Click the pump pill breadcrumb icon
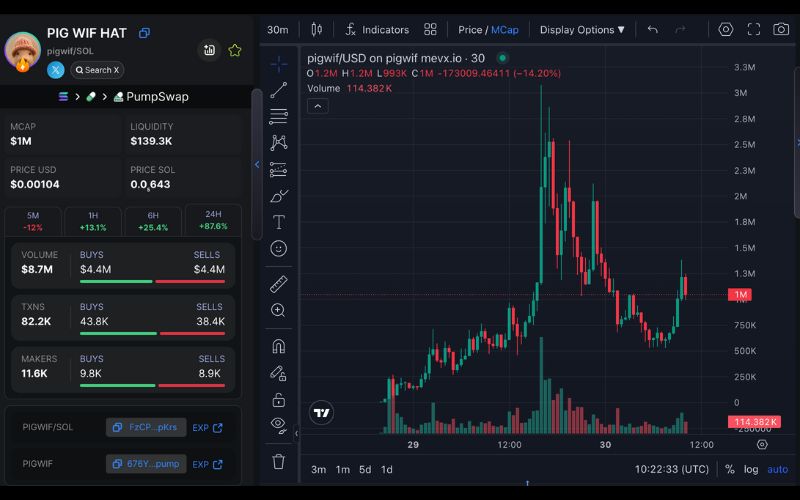 click(x=91, y=96)
